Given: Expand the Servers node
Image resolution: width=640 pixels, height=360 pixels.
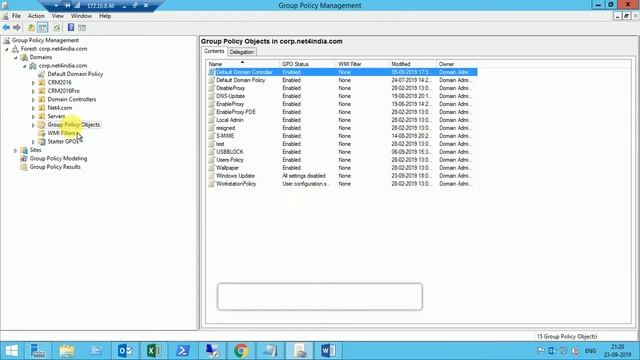Looking at the screenshot, I should pos(33,117).
